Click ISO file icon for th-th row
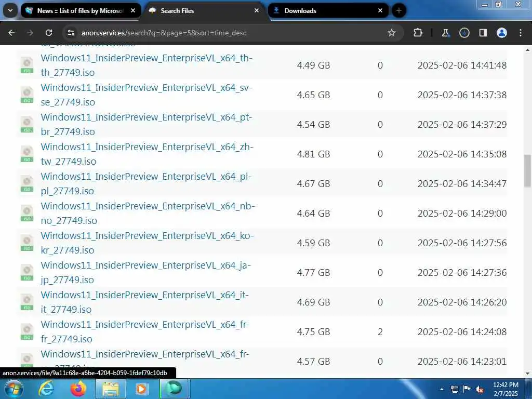 point(27,65)
